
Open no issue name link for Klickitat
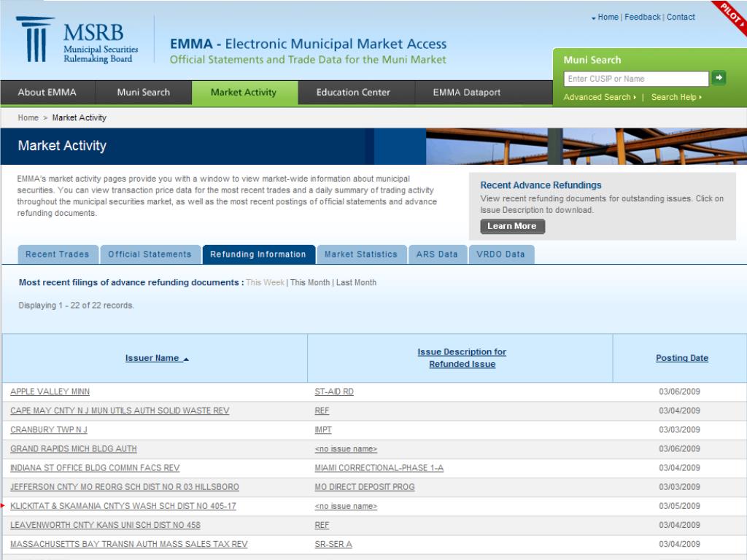346,506
